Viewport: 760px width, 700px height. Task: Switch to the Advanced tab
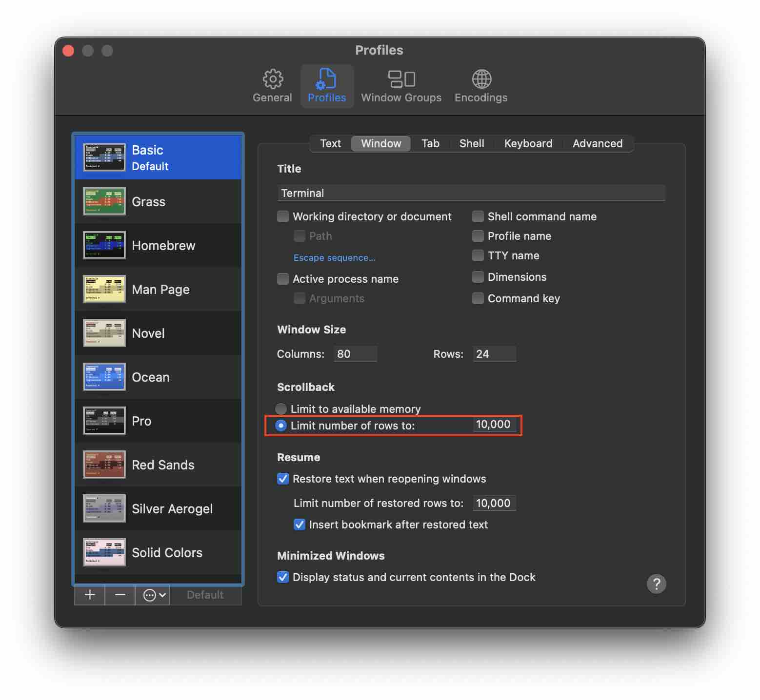[x=597, y=143]
